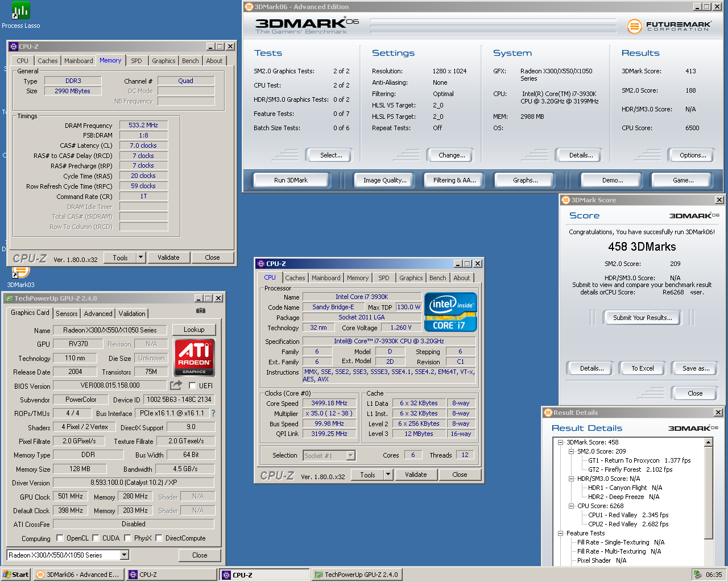Click the ATI Radeon logo in GPU-Z
728x582 pixels.
coord(194,357)
